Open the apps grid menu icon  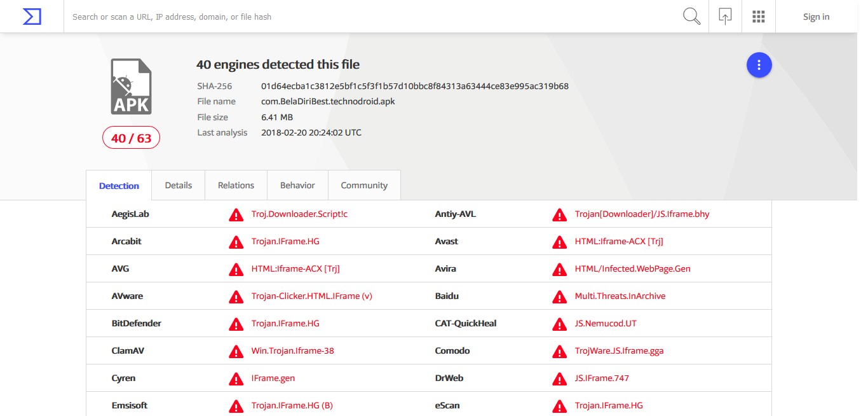(758, 17)
